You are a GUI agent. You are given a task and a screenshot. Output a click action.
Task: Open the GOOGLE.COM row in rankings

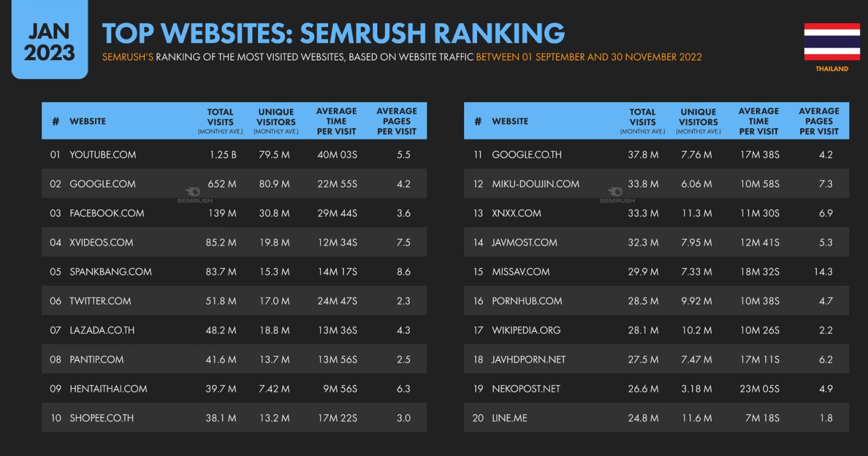coord(103,184)
